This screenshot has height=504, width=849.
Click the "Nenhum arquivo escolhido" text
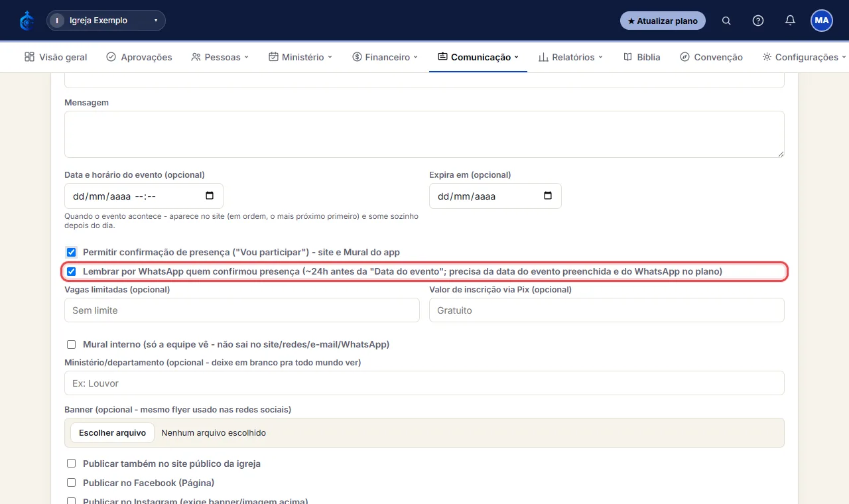pos(214,433)
